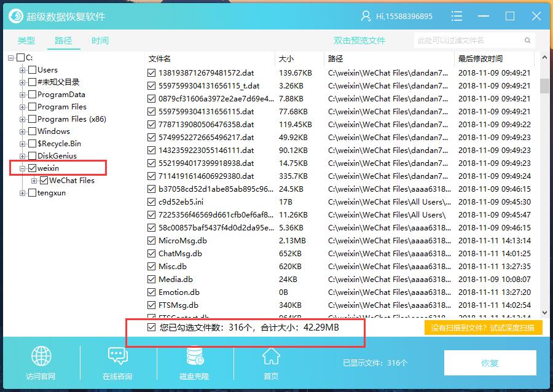Click the 2018-11-11 14:13:14 modified time

495,241
